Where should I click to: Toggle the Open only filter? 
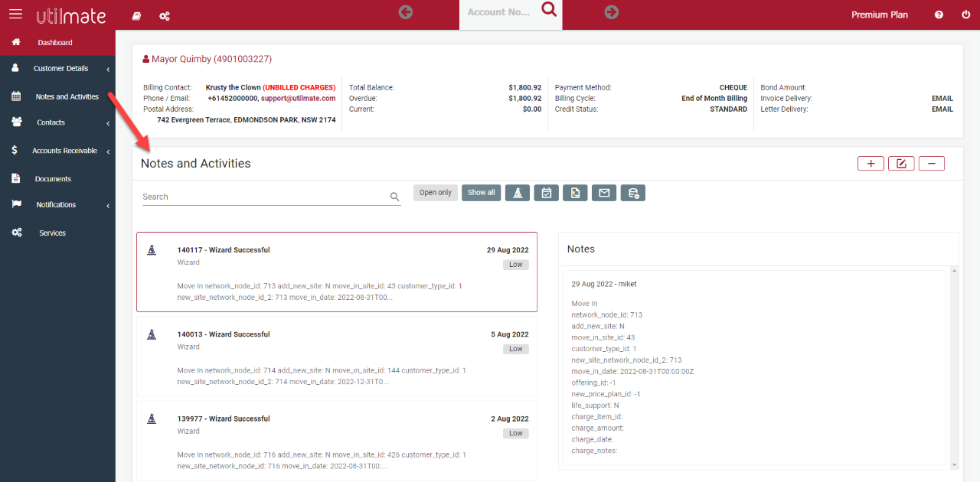click(435, 193)
